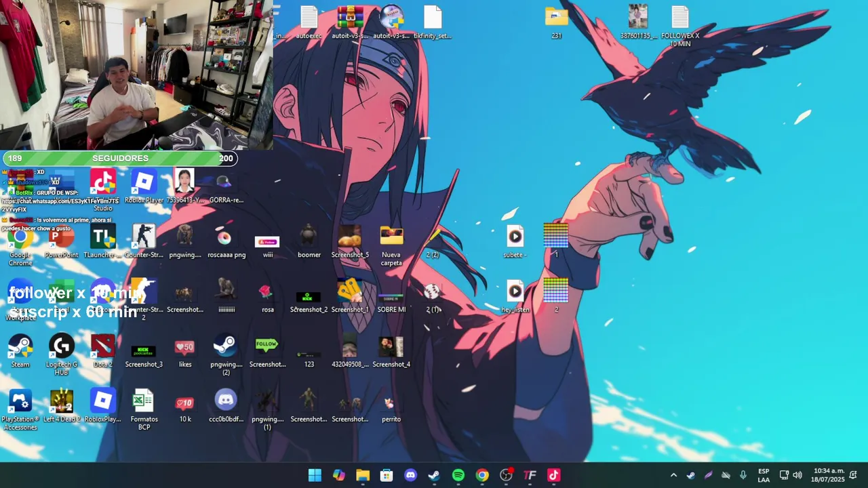Open the hey_listen media file
Screen dimensions: 868x488
coord(515,297)
